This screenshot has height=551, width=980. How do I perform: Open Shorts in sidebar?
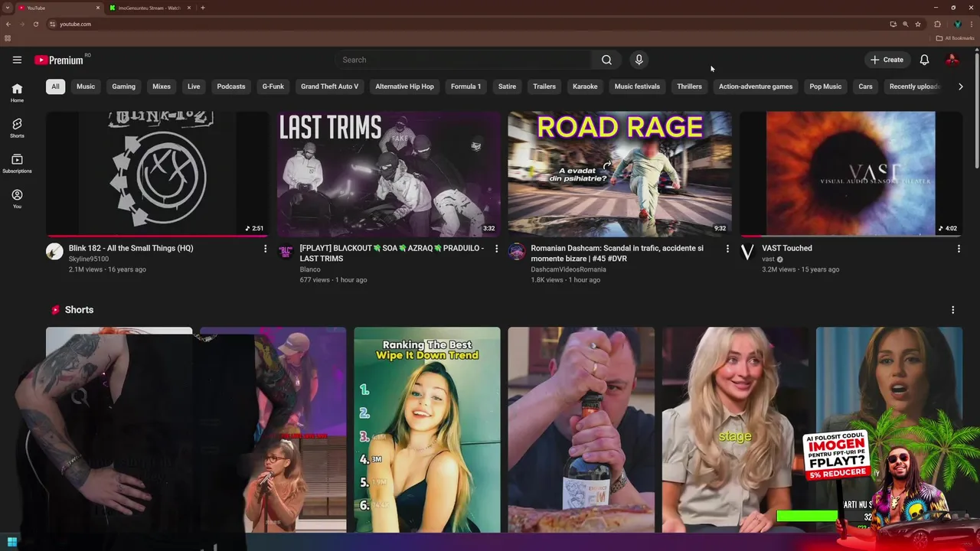click(17, 128)
